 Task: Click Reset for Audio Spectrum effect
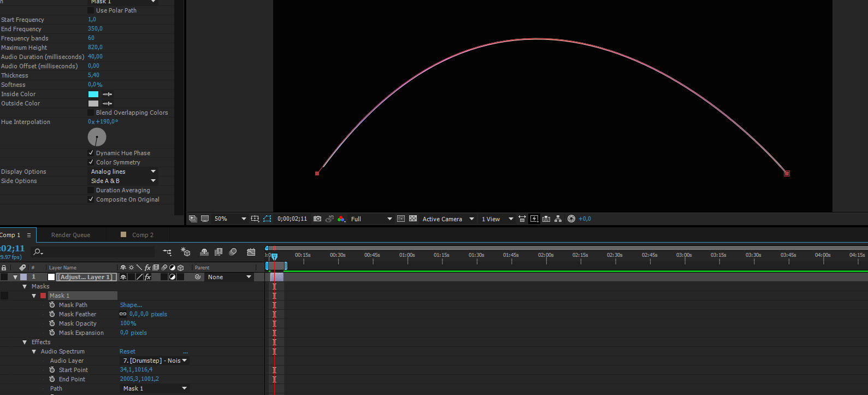(x=127, y=351)
